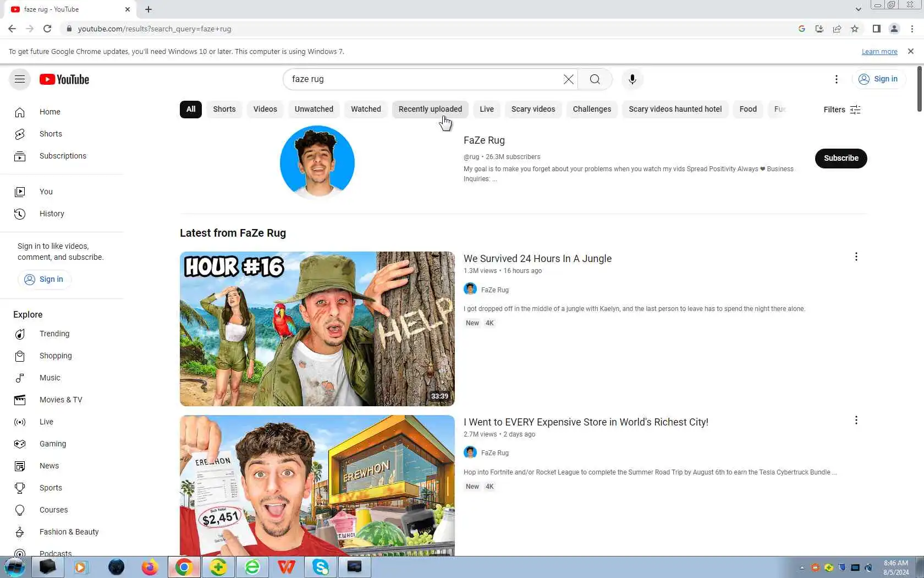Open Music in Explore

(x=62, y=378)
